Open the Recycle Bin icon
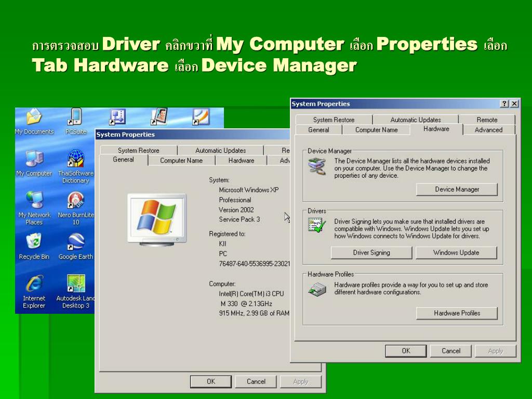 click(34, 247)
